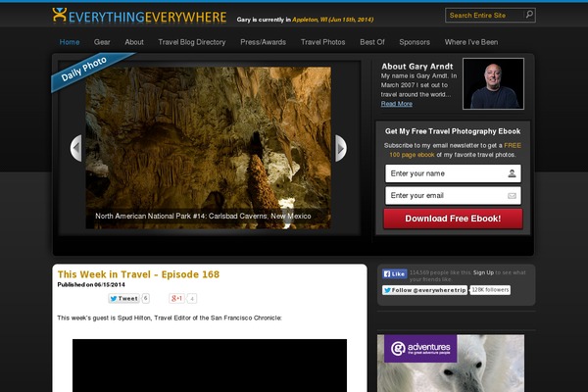The width and height of the screenshot is (588, 392).
Task: Click the envelope icon in email field
Action: [512, 196]
